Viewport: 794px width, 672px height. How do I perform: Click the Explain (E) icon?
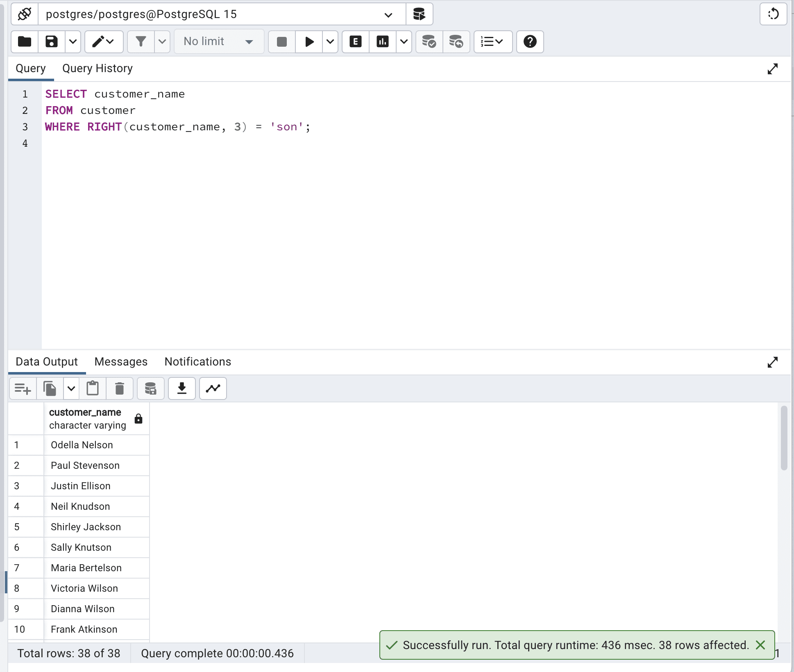[355, 41]
